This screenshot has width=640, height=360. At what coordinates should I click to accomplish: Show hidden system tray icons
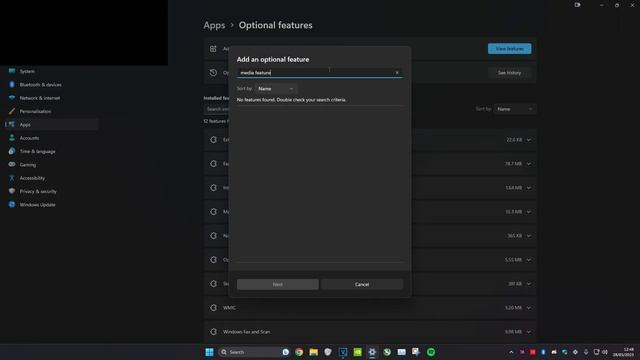coord(511,352)
